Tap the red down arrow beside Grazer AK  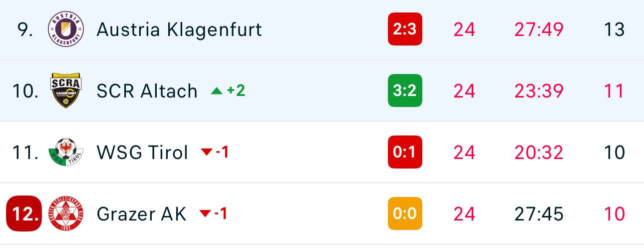point(205,214)
